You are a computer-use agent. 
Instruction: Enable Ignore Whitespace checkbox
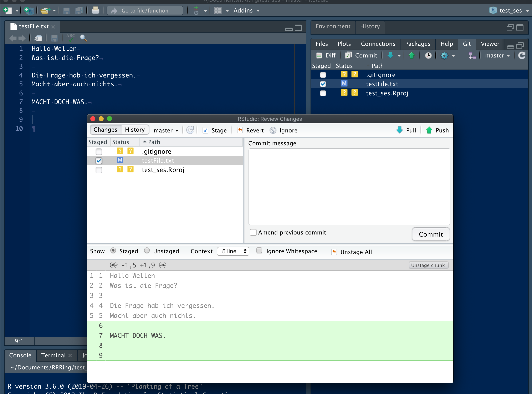259,251
